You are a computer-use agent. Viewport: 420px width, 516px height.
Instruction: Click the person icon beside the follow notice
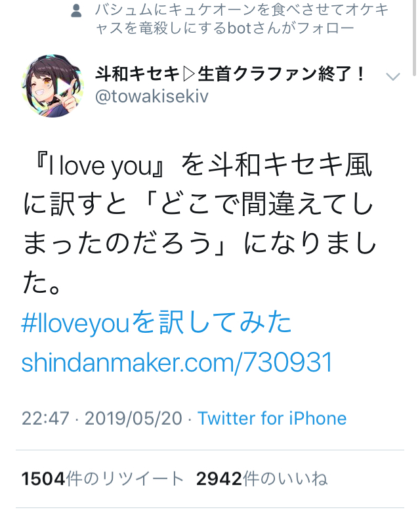(77, 11)
